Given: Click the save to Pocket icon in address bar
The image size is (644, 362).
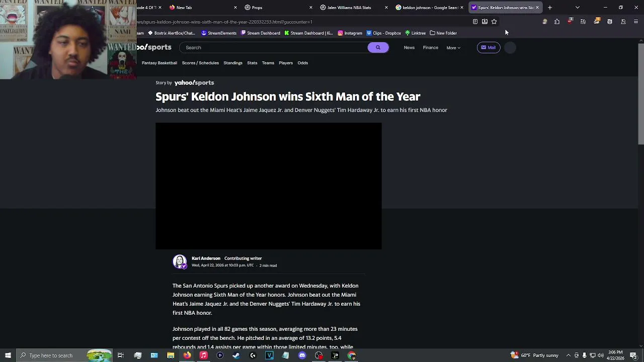Looking at the screenshot, I should pyautogui.click(x=485, y=22).
